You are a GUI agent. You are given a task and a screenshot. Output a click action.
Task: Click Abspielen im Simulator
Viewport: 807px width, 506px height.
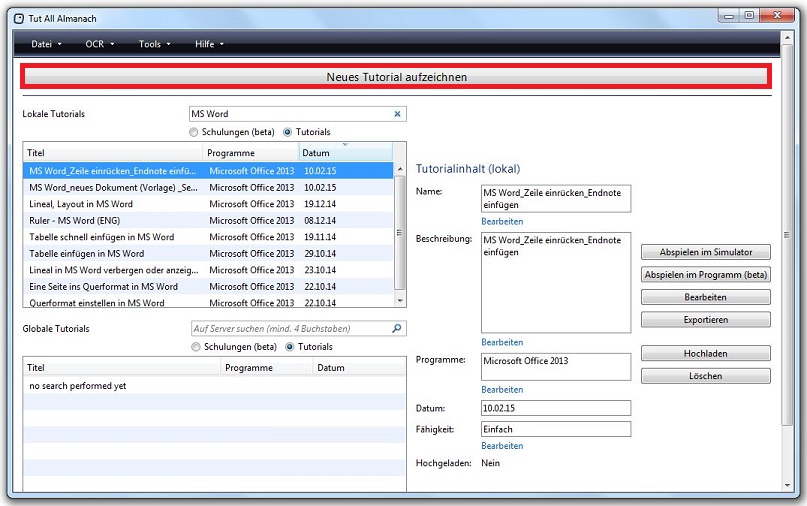(x=705, y=252)
